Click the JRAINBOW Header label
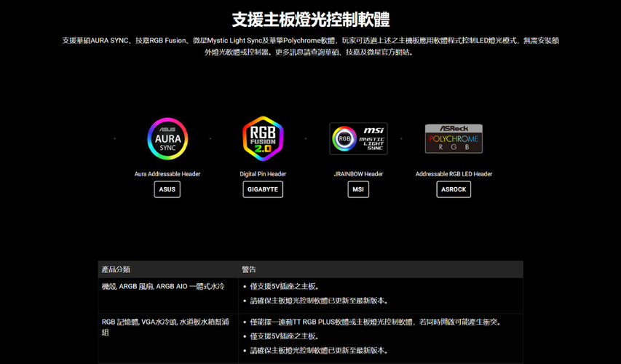 click(x=358, y=174)
